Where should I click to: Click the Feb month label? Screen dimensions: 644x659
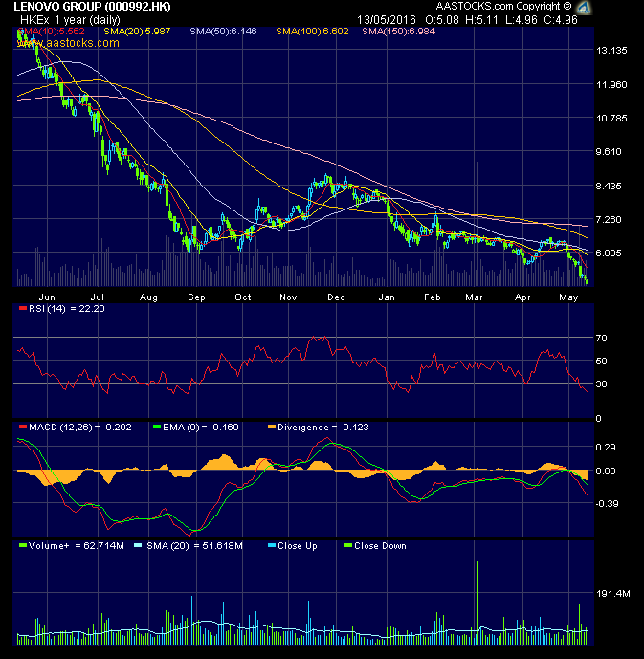(x=433, y=297)
